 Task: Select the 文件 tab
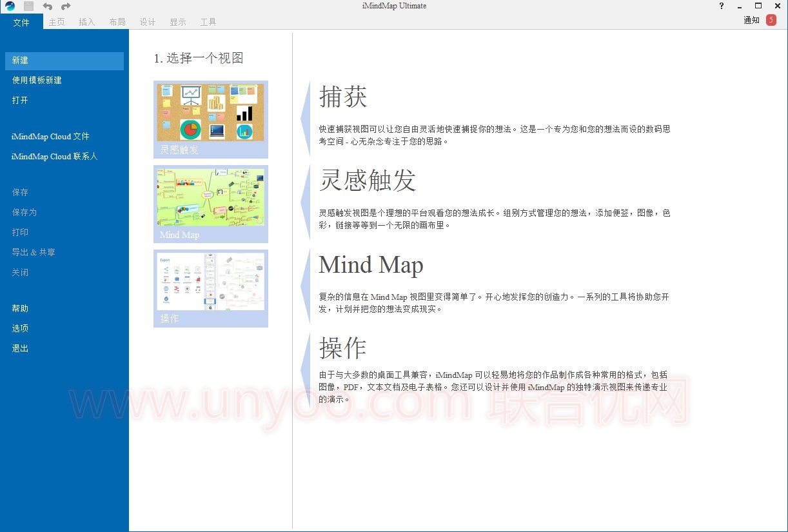click(21, 22)
